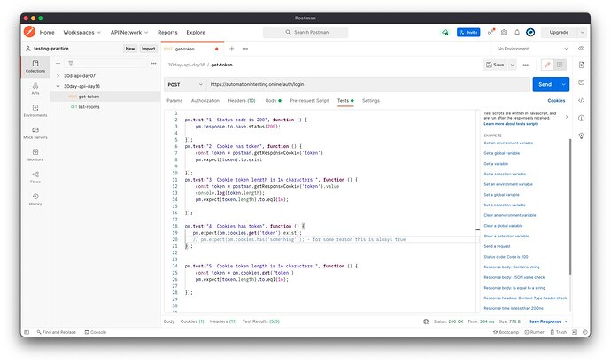Click the New button

click(x=130, y=49)
